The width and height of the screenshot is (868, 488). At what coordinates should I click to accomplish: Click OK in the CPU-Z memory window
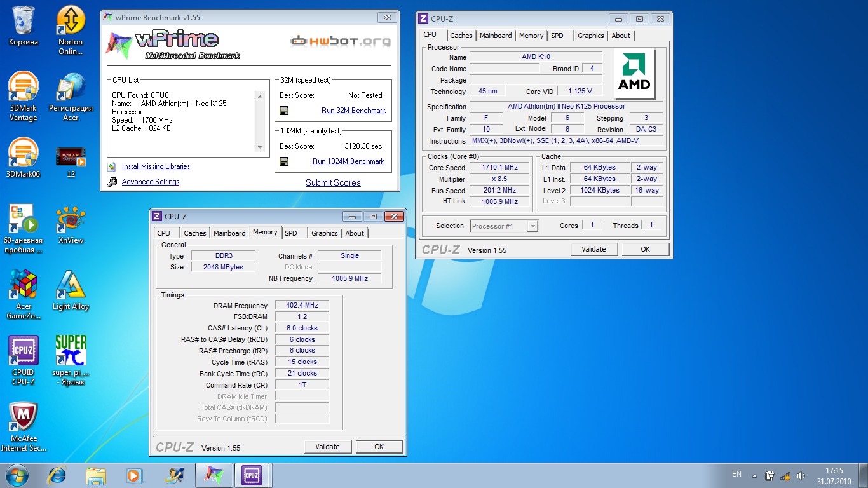379,447
